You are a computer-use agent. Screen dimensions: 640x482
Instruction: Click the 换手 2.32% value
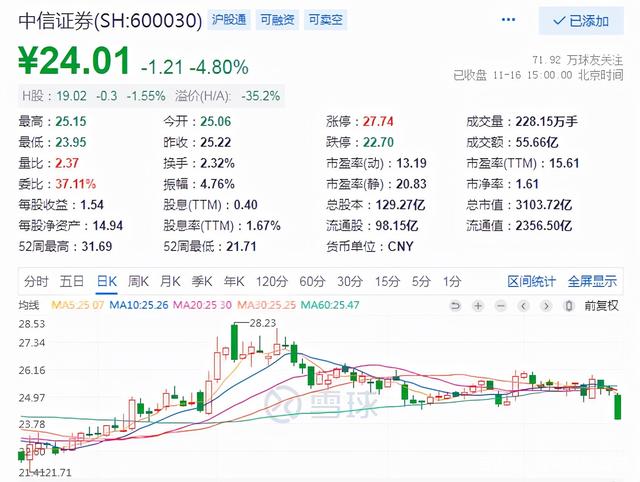(x=217, y=163)
